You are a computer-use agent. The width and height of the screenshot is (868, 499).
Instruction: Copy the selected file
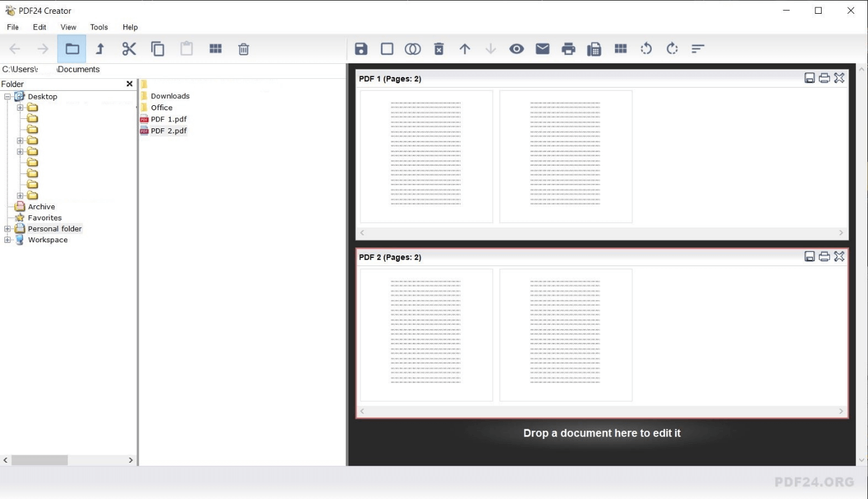pos(158,49)
